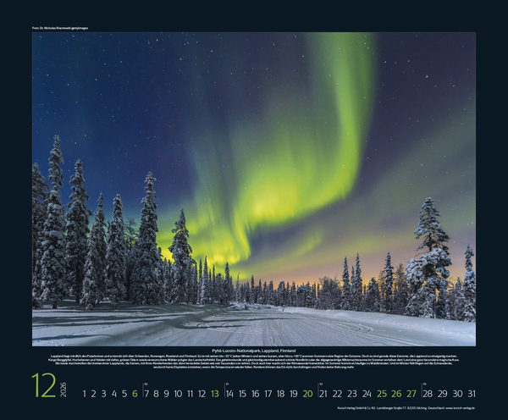The image size is (508, 420).
Task: Click date 28 in the calendar strip
Action: click(428, 394)
